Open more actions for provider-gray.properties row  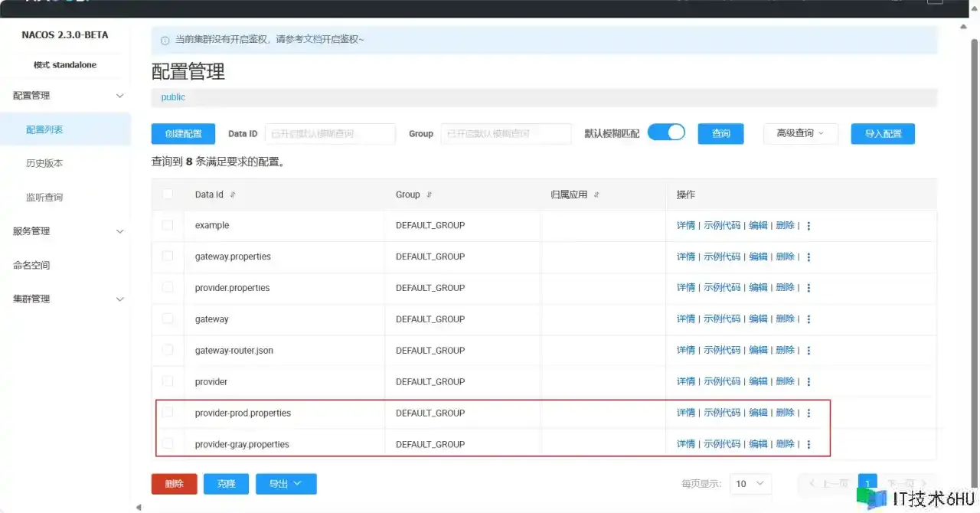pos(808,445)
